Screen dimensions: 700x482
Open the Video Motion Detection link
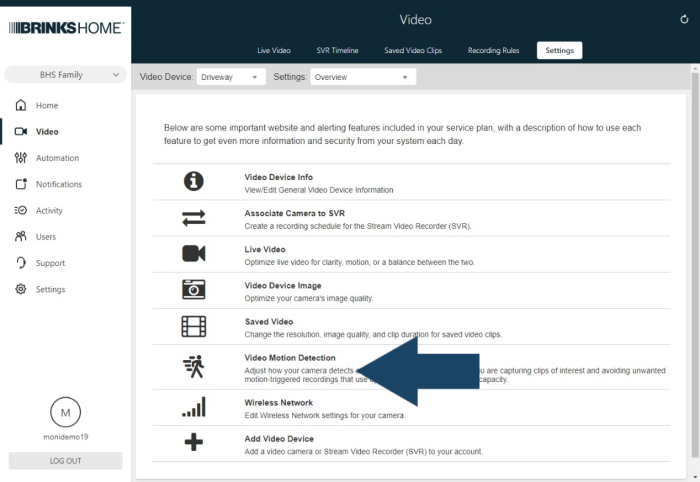290,358
